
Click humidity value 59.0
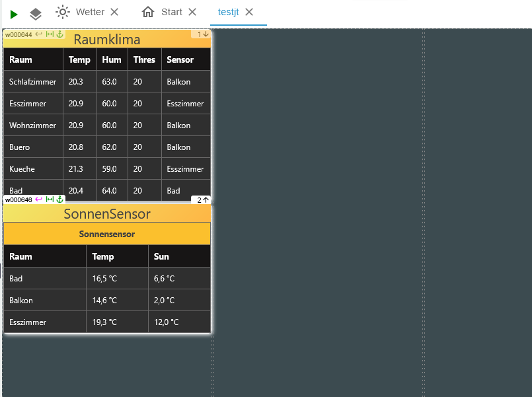[x=109, y=169]
